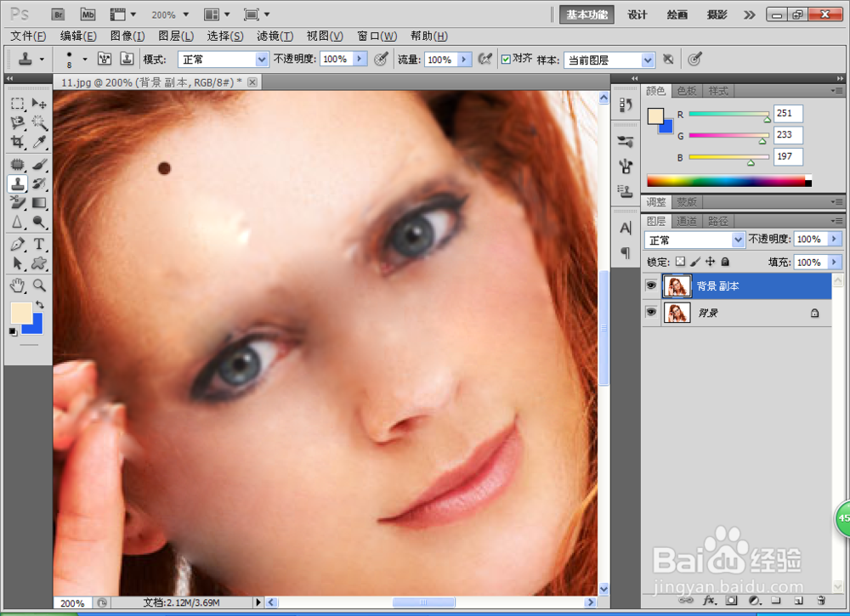Reset default foreground and background colors

click(x=13, y=331)
